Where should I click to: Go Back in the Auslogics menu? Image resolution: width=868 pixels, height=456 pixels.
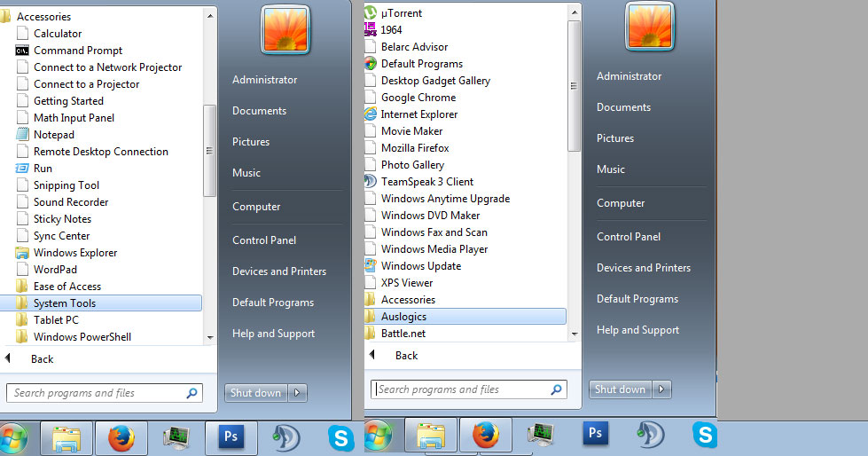click(x=395, y=356)
